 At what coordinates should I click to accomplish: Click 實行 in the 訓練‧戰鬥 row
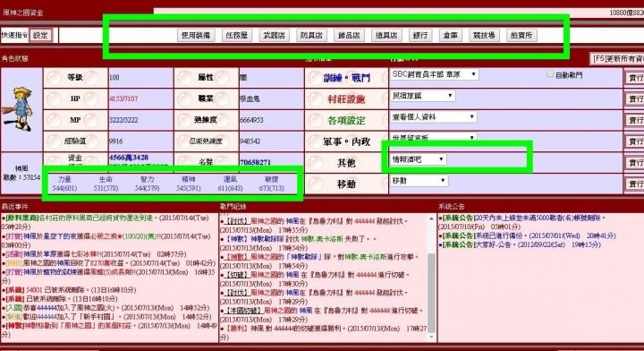(x=634, y=78)
